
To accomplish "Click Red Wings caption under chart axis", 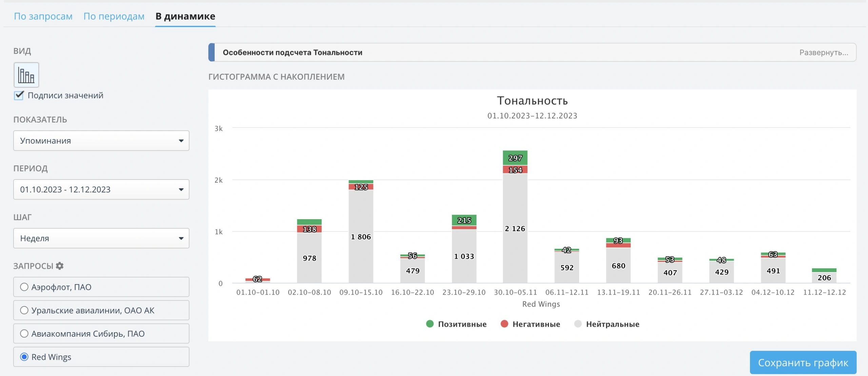I will [541, 304].
